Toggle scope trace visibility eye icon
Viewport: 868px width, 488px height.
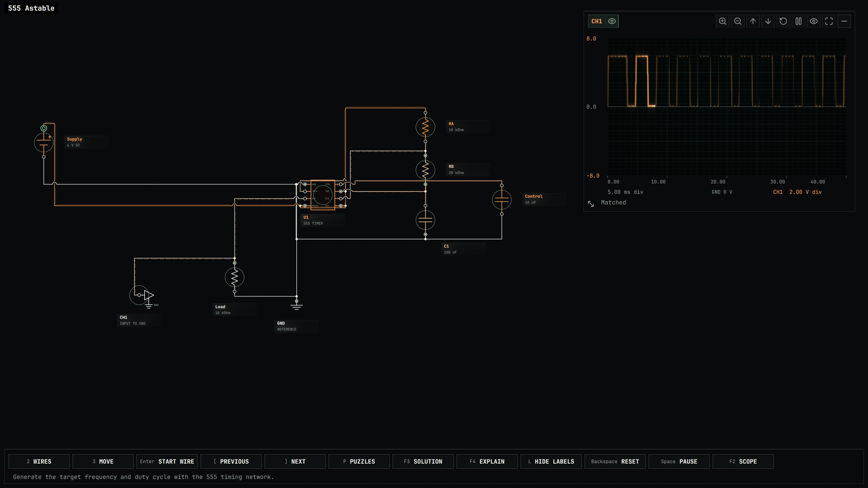pyautogui.click(x=814, y=21)
